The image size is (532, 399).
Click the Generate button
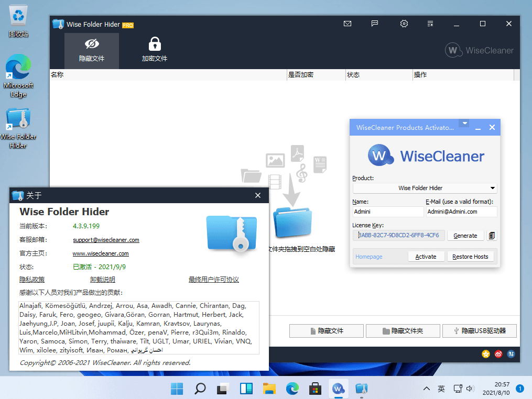465,236
